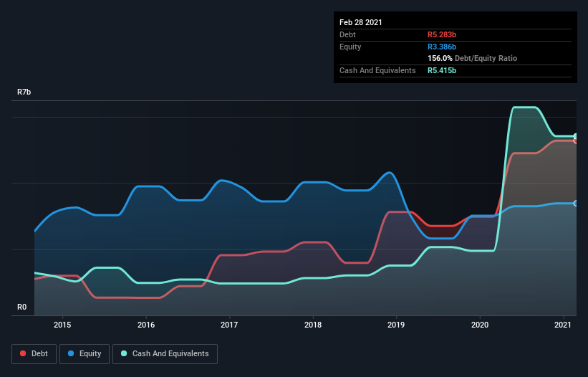Click Cash And Equivalents label in tooltip

pyautogui.click(x=377, y=70)
